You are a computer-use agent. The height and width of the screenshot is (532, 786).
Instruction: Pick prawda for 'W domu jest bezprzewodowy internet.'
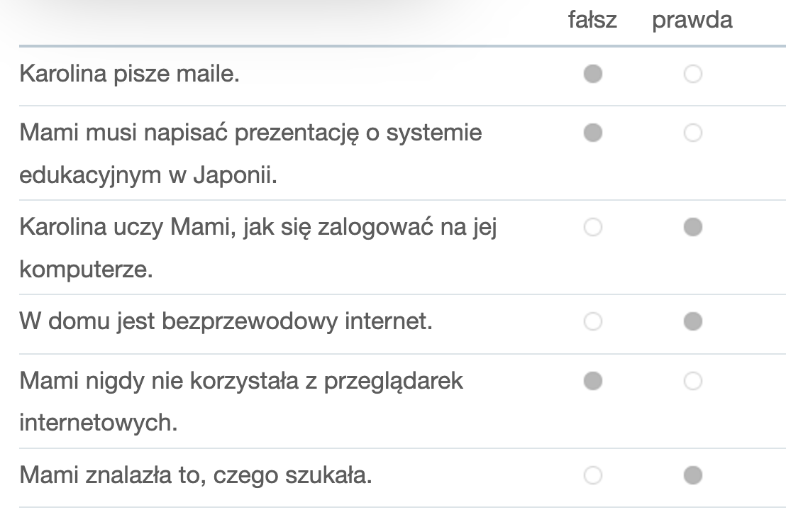click(693, 321)
